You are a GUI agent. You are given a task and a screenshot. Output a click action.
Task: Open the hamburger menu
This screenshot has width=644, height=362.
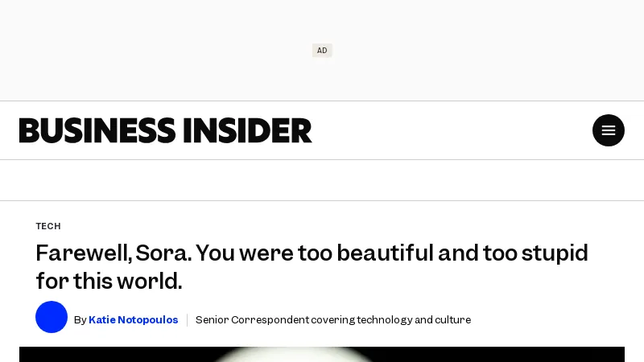click(609, 130)
